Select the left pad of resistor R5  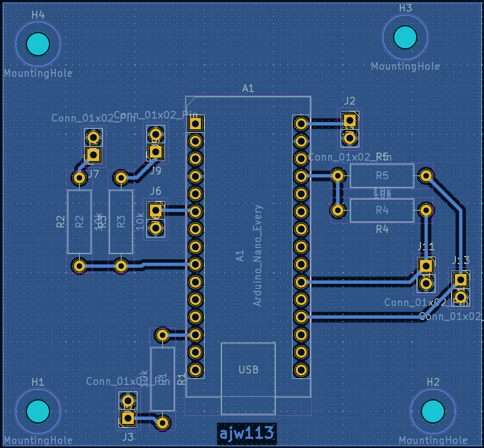(338, 176)
